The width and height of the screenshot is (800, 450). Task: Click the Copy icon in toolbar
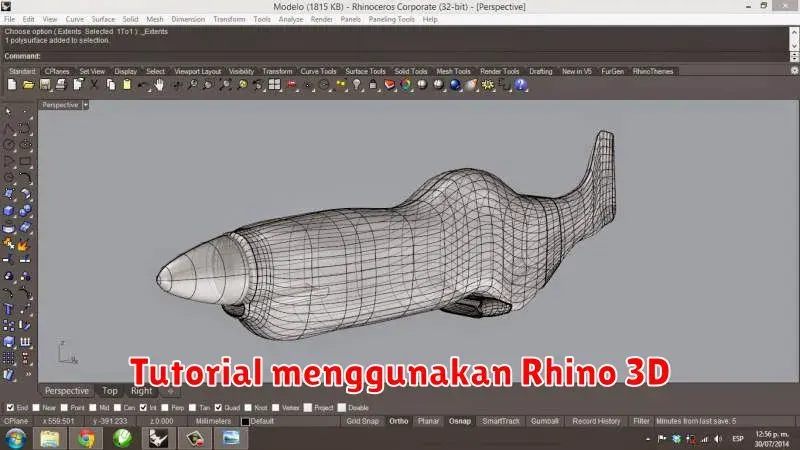point(111,85)
